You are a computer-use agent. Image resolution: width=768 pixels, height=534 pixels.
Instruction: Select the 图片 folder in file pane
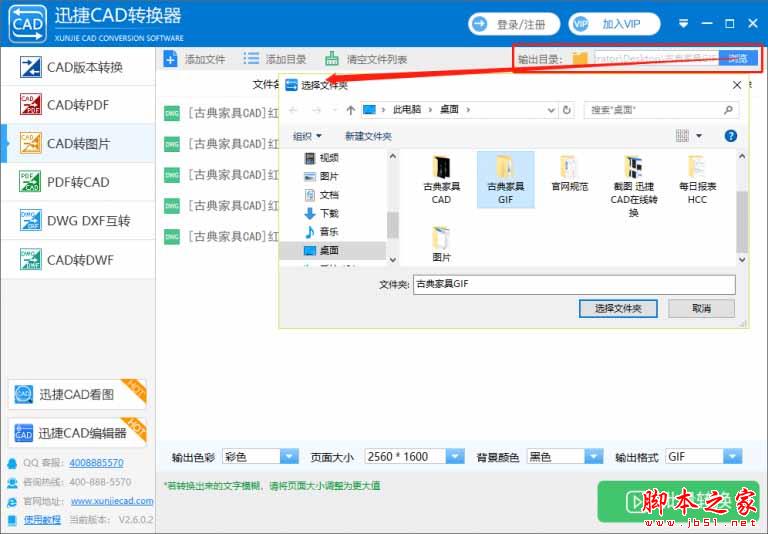441,243
